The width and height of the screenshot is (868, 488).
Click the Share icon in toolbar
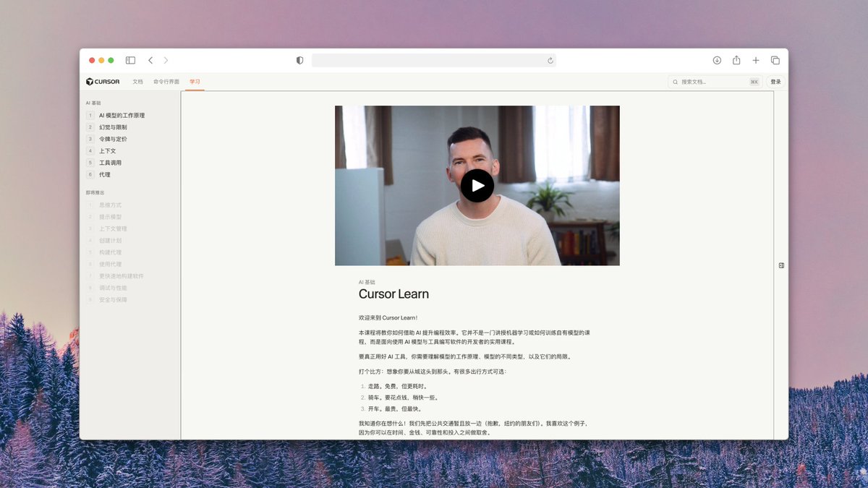point(736,60)
